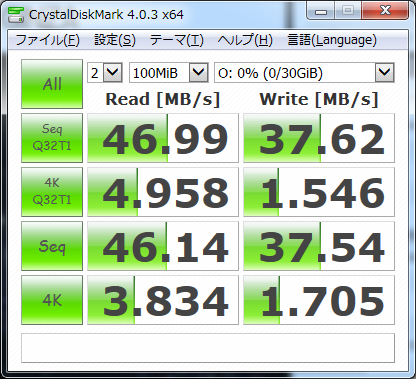Screen dimensions: 416x379
Task: Select the 4K write value 1.705
Action: (319, 300)
